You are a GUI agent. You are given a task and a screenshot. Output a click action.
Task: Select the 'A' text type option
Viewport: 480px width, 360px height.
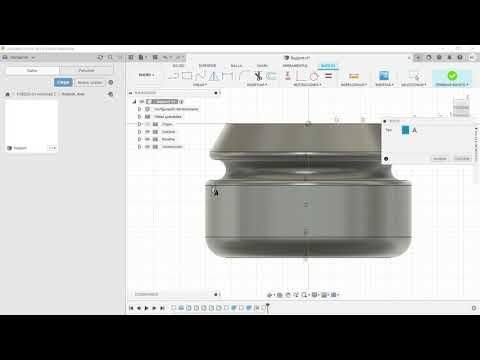coord(415,130)
